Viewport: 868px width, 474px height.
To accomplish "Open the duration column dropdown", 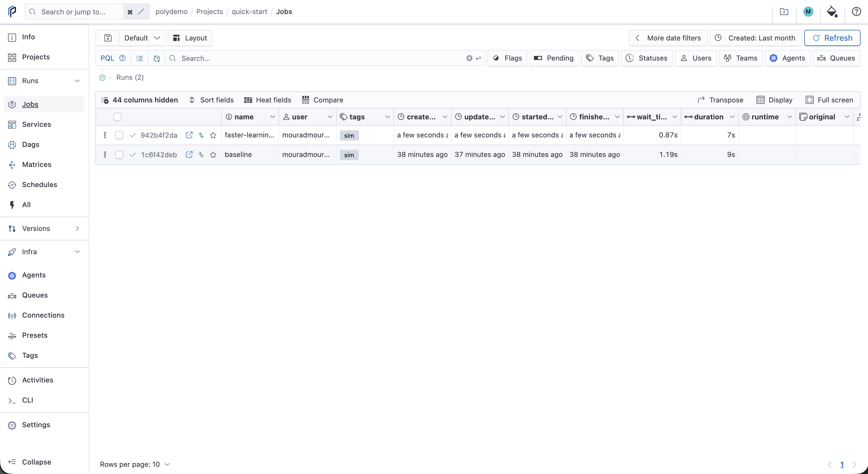I will pyautogui.click(x=732, y=117).
